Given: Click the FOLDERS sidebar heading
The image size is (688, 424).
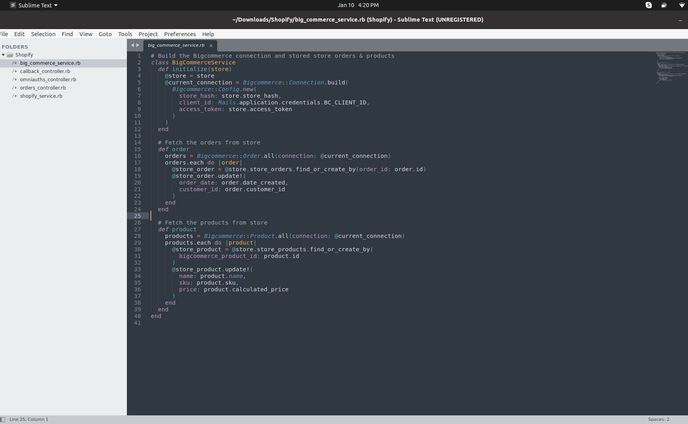Looking at the screenshot, I should point(14,47).
